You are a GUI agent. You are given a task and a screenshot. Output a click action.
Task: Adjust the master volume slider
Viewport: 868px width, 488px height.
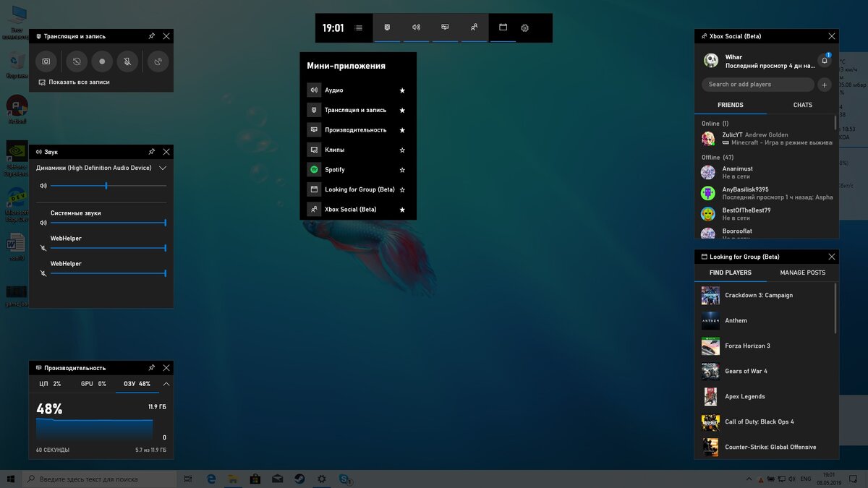click(x=108, y=186)
